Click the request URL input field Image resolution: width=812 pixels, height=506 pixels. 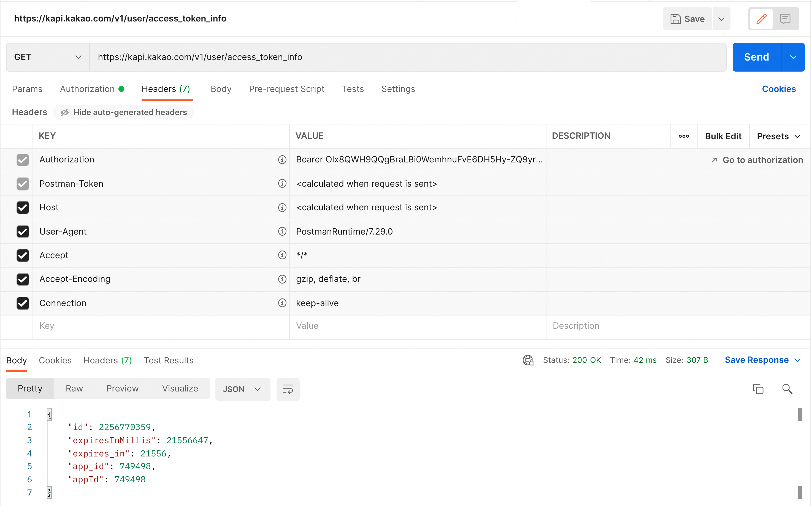point(408,57)
